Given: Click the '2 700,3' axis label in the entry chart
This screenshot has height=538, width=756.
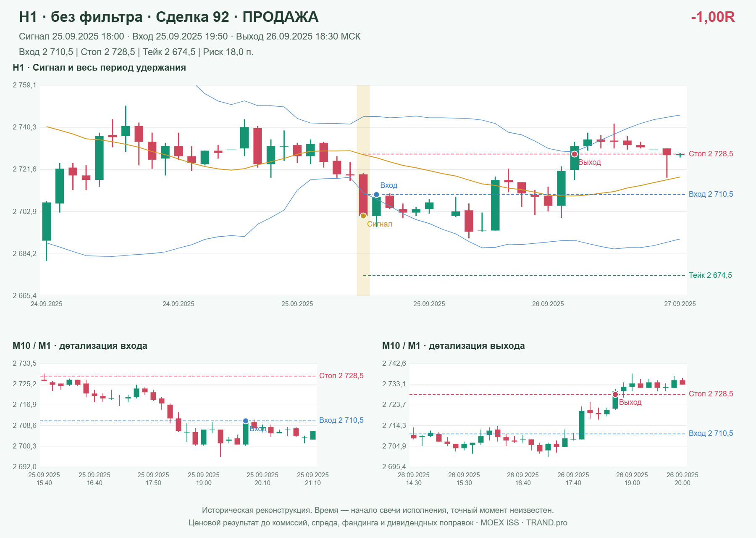Looking at the screenshot, I should pyautogui.click(x=24, y=446).
